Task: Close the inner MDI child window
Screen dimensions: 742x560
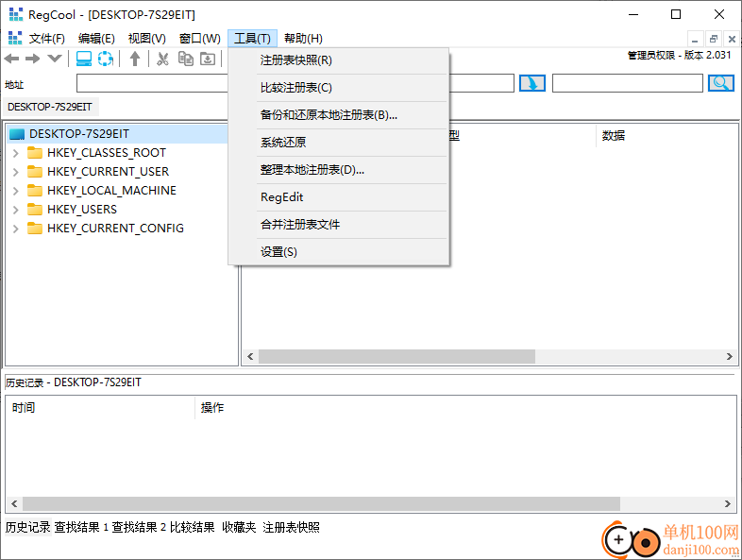Action: click(x=732, y=39)
